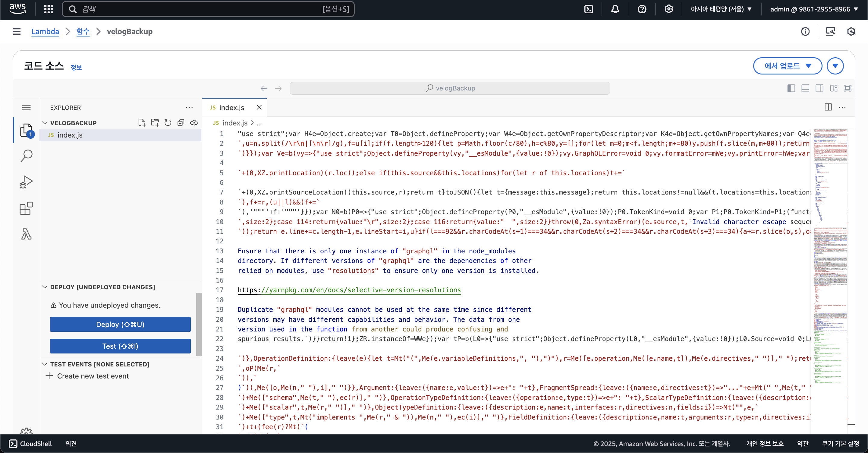Image resolution: width=868 pixels, height=453 pixels.
Task: Split the editor to the right
Action: [828, 107]
